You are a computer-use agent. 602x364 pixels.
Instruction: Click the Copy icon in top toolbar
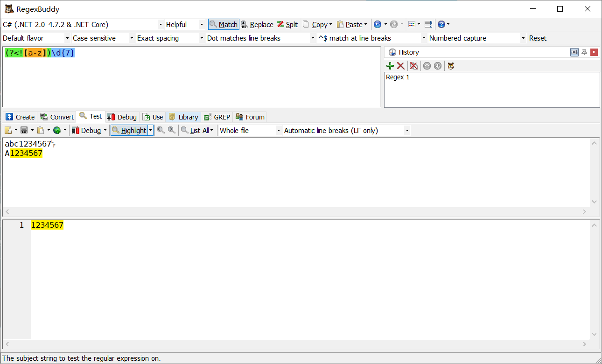tap(306, 24)
